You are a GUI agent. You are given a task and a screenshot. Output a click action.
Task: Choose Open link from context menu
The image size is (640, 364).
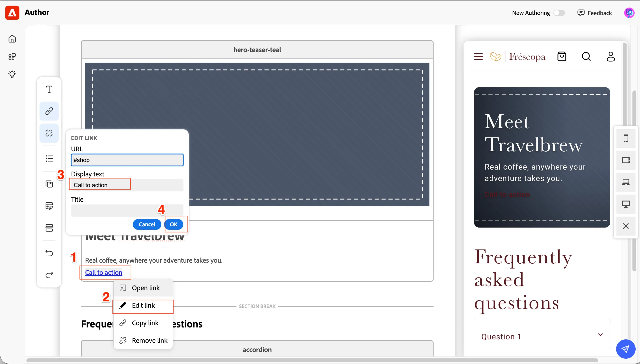tap(143, 288)
